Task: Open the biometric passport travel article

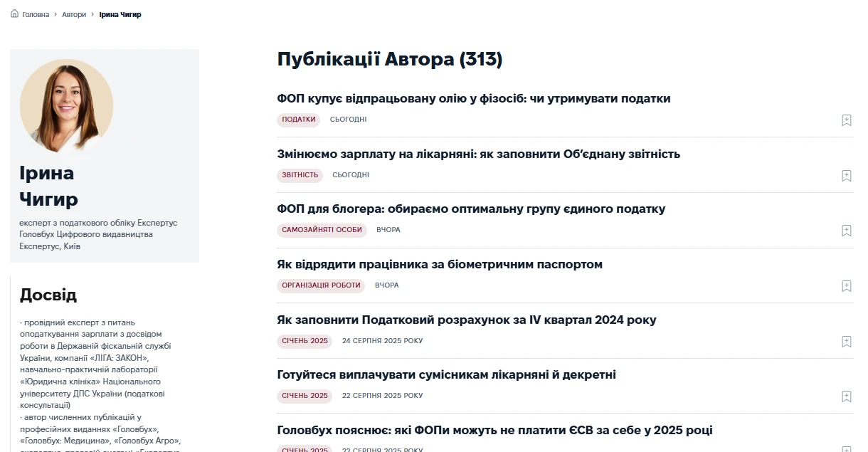Action: 440,264
